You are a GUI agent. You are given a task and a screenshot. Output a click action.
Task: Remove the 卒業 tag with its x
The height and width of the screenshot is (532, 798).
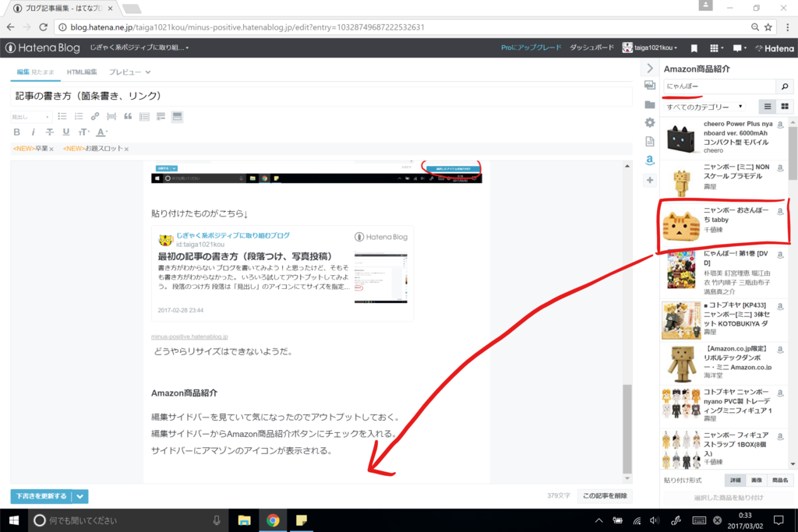click(x=51, y=148)
